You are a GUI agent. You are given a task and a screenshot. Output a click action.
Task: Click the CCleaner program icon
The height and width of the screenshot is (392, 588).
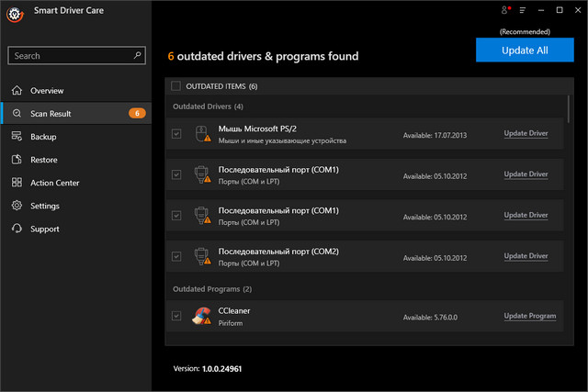point(200,317)
